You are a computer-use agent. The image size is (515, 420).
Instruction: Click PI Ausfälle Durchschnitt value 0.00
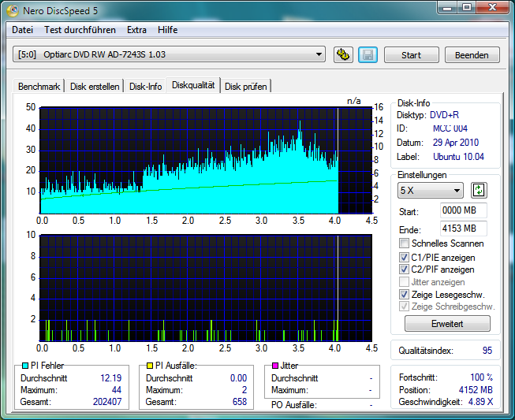[x=238, y=378]
